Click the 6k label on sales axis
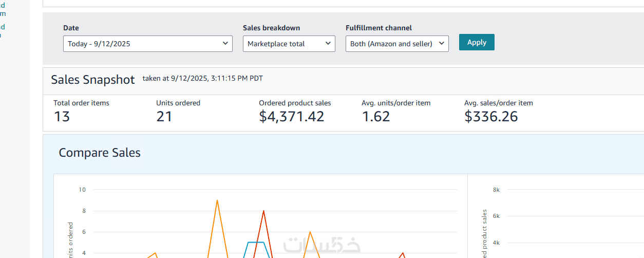 [496, 216]
